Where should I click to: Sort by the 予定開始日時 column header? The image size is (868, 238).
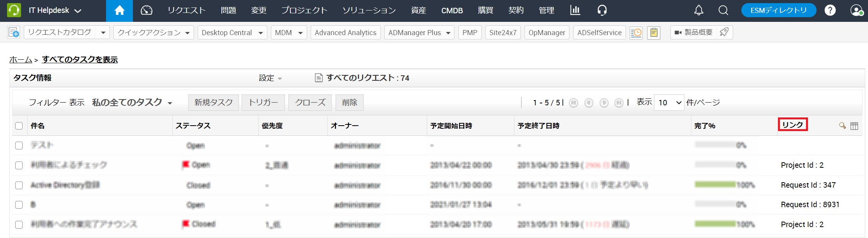click(x=451, y=126)
